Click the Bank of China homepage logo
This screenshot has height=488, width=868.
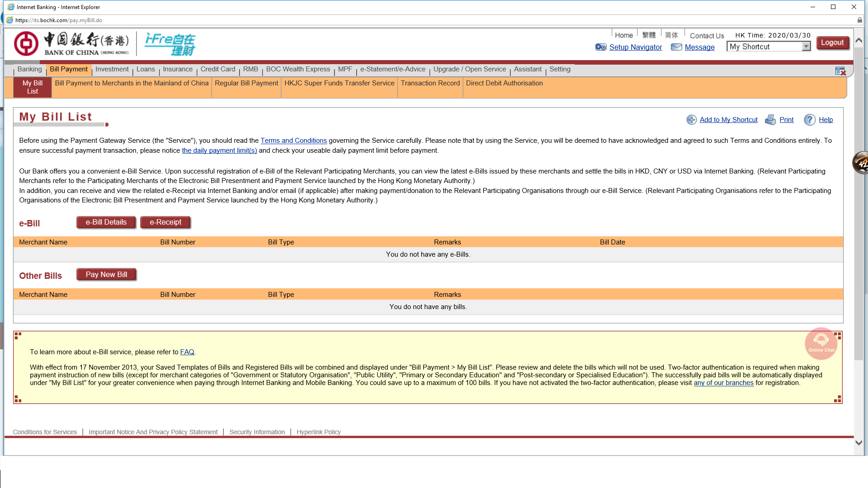pyautogui.click(x=71, y=42)
